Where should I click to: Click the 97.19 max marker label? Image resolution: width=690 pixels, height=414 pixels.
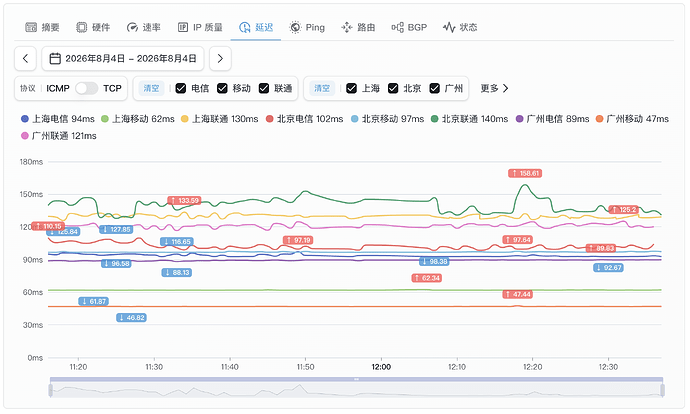[x=298, y=240]
